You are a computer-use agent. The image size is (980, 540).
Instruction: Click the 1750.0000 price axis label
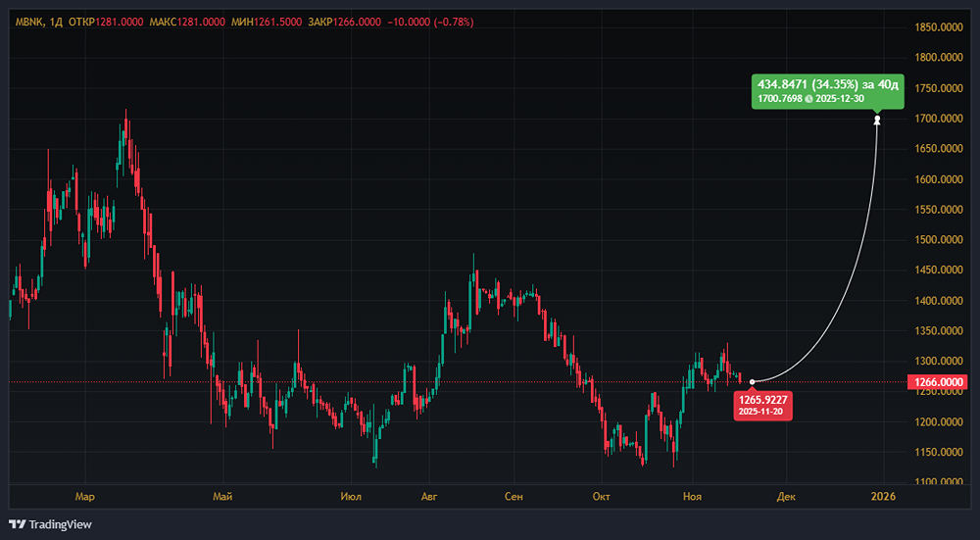937,88
